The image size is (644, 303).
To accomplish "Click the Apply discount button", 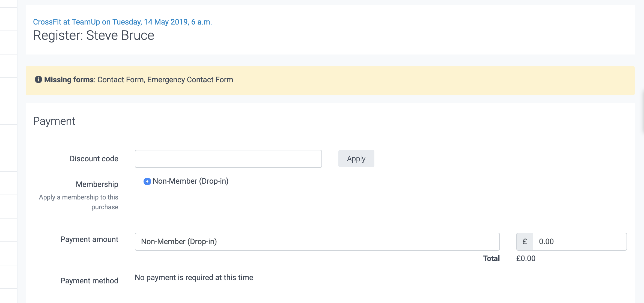I will tap(356, 159).
